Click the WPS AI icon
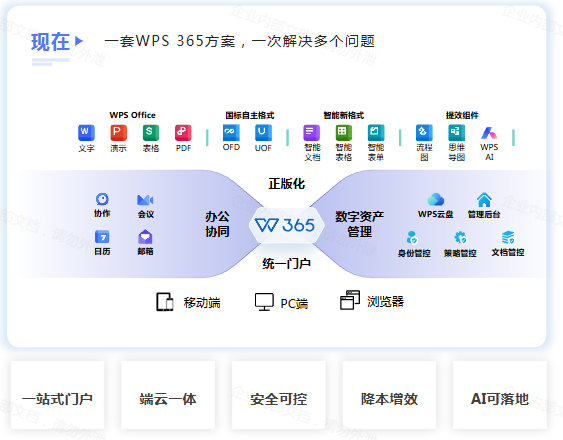Image resolution: width=563 pixels, height=440 pixels. click(489, 133)
